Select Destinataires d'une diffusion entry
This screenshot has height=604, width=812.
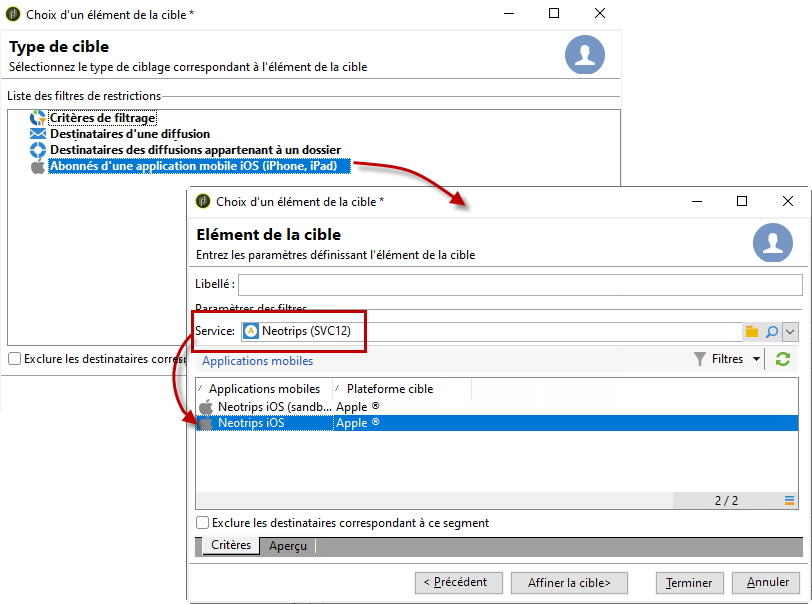coord(130,134)
